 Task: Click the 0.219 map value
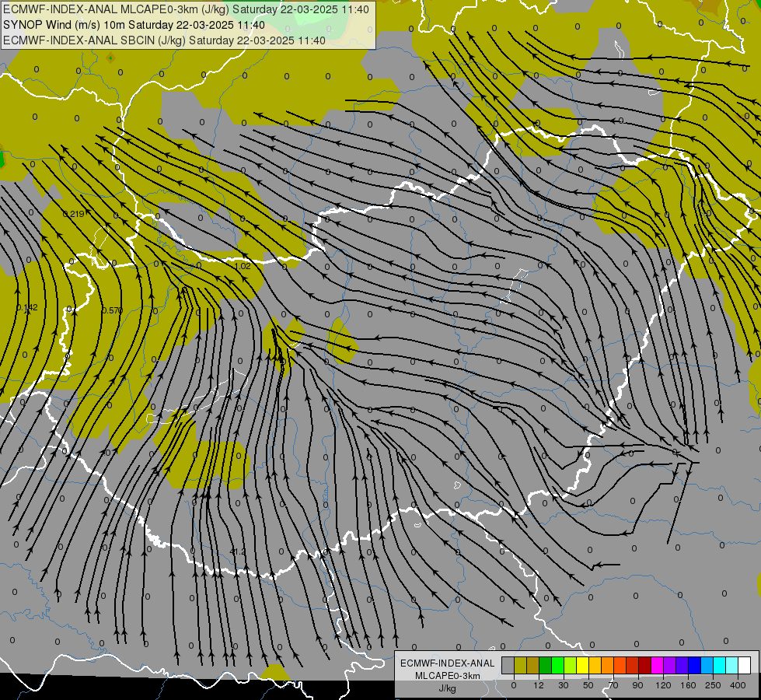74,214
